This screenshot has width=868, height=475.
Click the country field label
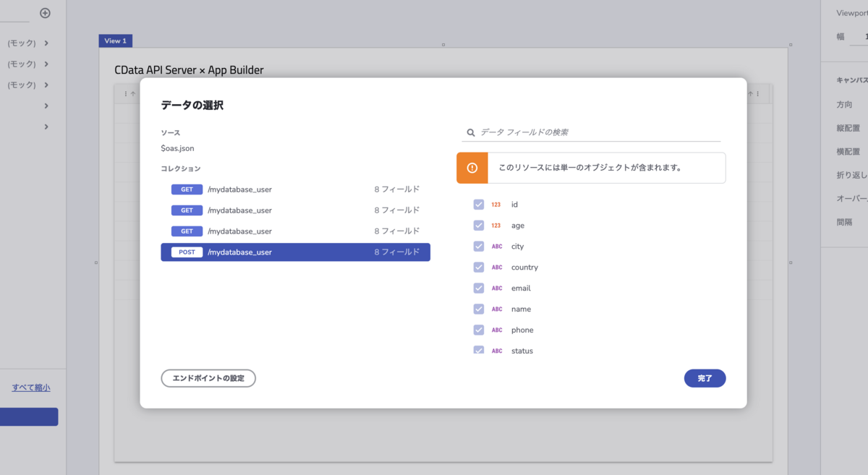pos(524,268)
